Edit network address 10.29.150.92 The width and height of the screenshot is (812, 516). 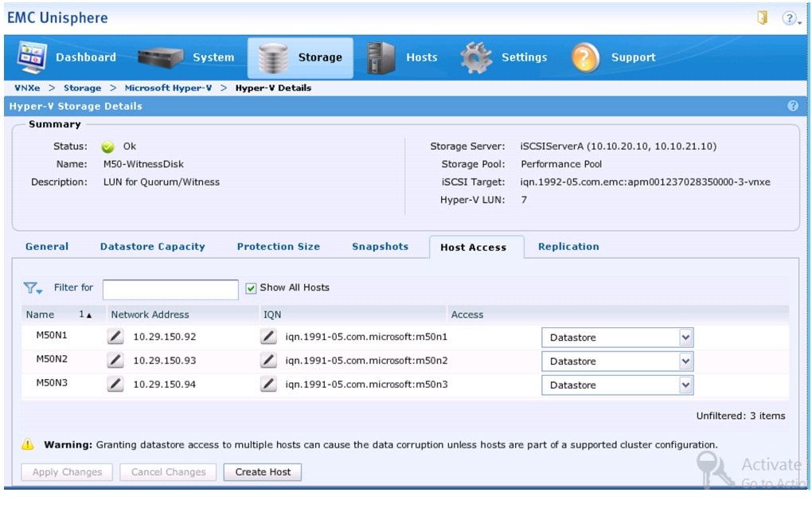pyautogui.click(x=115, y=337)
